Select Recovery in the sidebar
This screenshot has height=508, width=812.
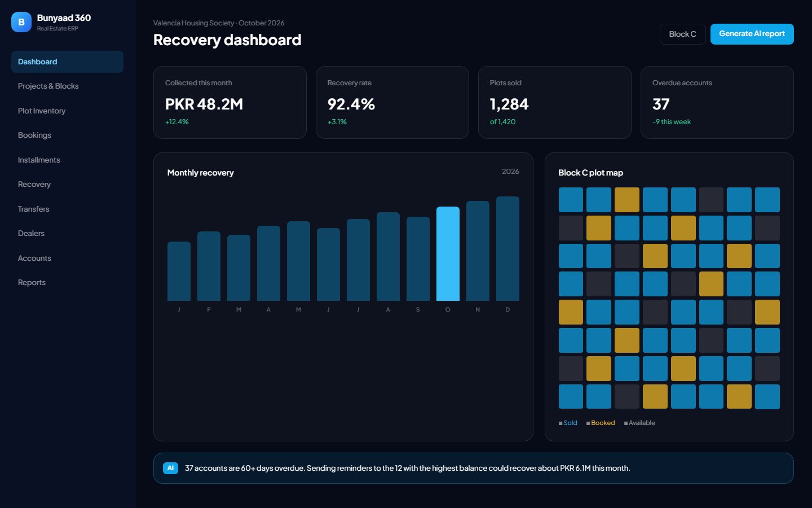click(x=67, y=184)
